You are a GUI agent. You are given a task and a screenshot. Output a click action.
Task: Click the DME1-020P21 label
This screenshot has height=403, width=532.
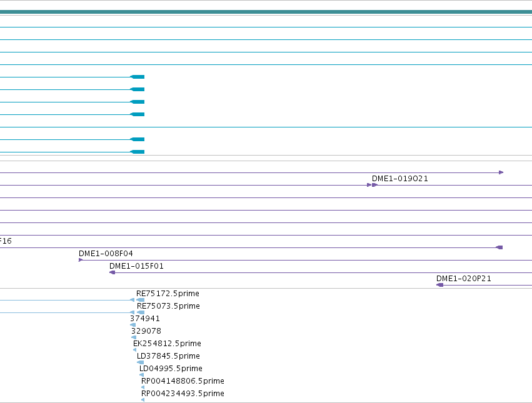(463, 279)
